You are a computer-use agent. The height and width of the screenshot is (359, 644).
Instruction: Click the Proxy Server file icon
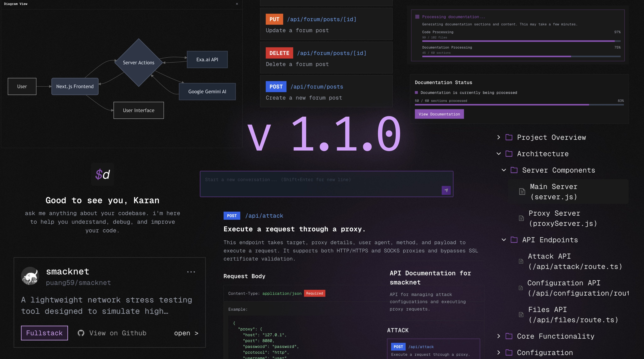point(521,218)
